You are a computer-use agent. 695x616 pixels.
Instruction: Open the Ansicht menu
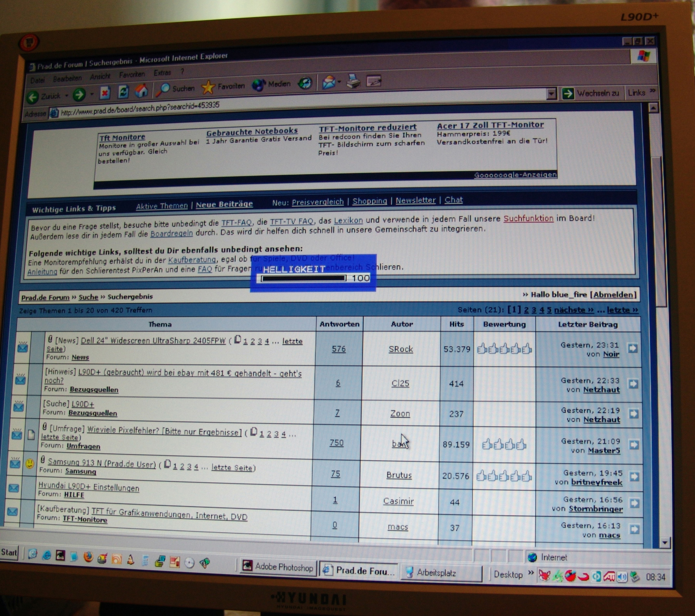[x=100, y=76]
